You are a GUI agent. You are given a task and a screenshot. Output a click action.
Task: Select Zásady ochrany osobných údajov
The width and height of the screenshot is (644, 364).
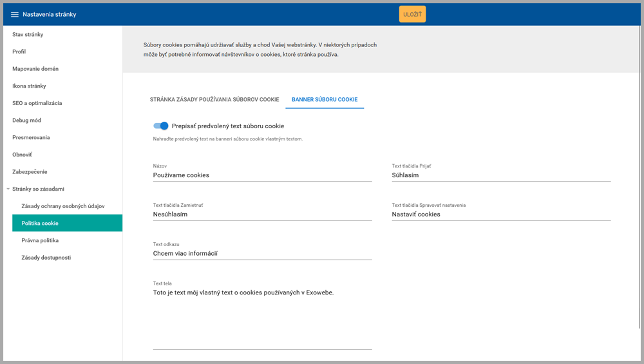click(63, 206)
